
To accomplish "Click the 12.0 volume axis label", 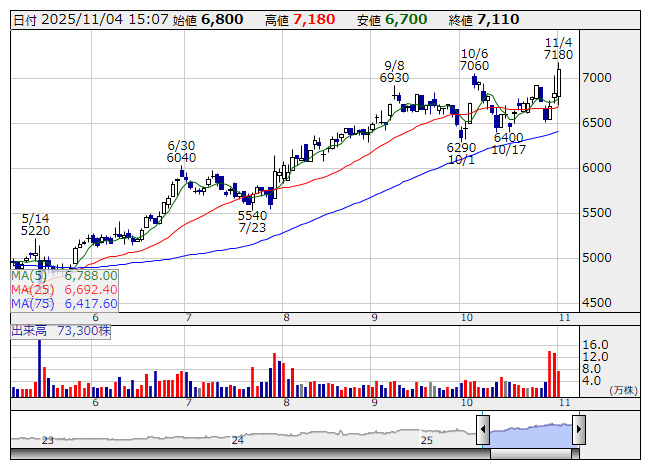I will point(596,357).
